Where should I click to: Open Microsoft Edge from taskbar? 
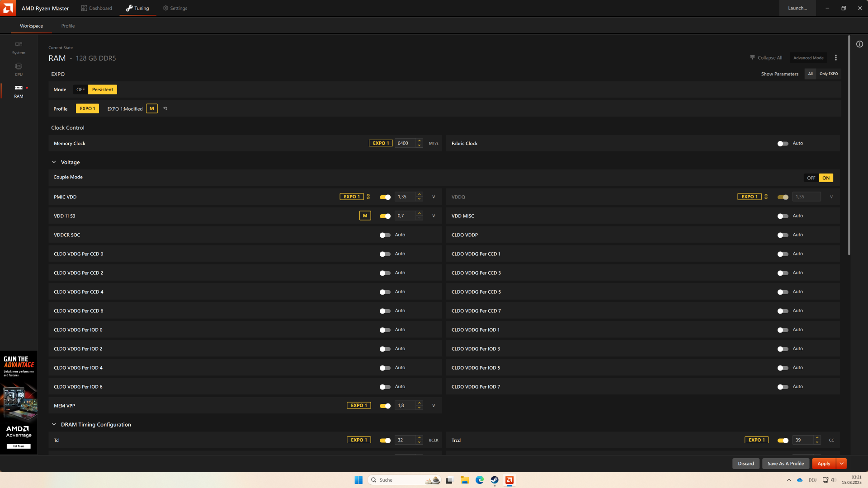click(480, 480)
